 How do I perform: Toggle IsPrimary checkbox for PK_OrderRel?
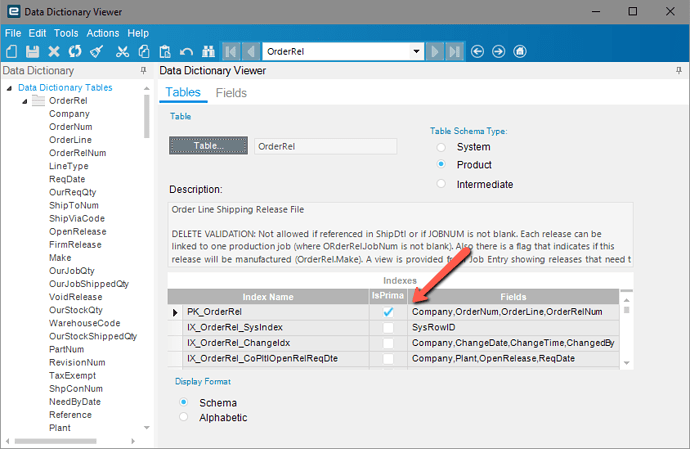coord(388,312)
